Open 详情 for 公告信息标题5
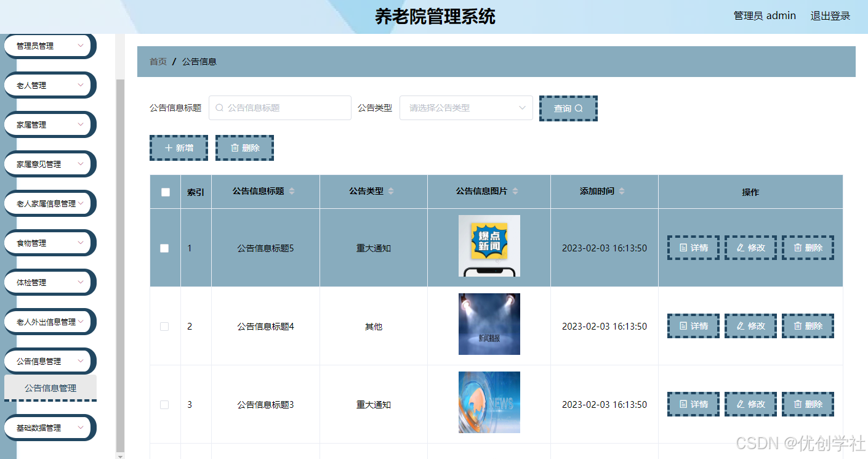Screen dimensions: 868x459 pos(693,248)
